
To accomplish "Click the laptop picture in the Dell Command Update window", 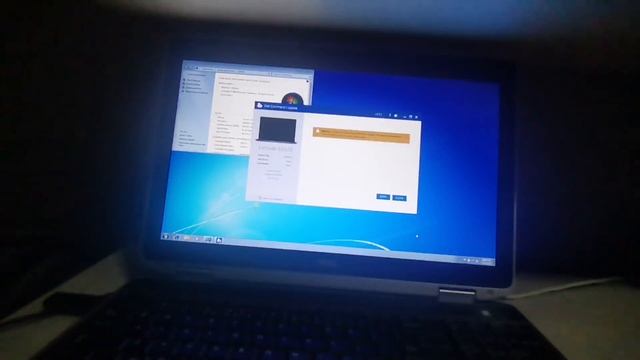I will coord(277,130).
